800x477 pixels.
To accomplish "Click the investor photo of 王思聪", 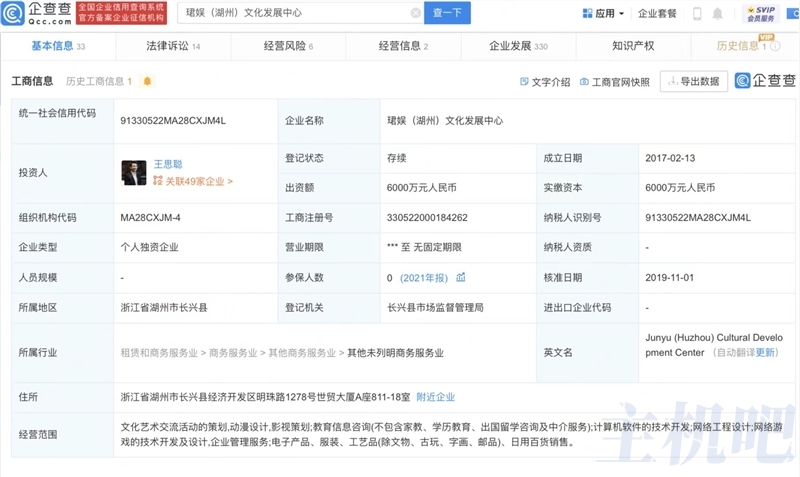I will (x=134, y=172).
